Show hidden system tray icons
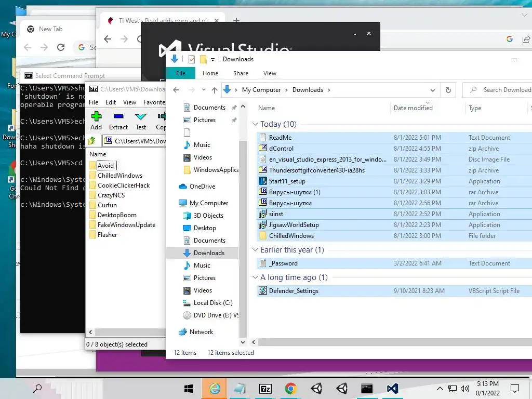This screenshot has height=399, width=532. pyautogui.click(x=440, y=389)
